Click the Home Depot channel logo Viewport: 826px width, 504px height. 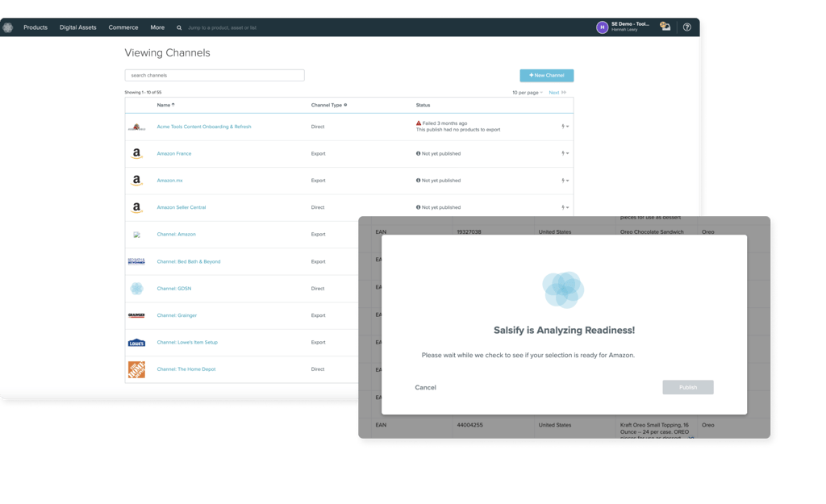pyautogui.click(x=136, y=369)
